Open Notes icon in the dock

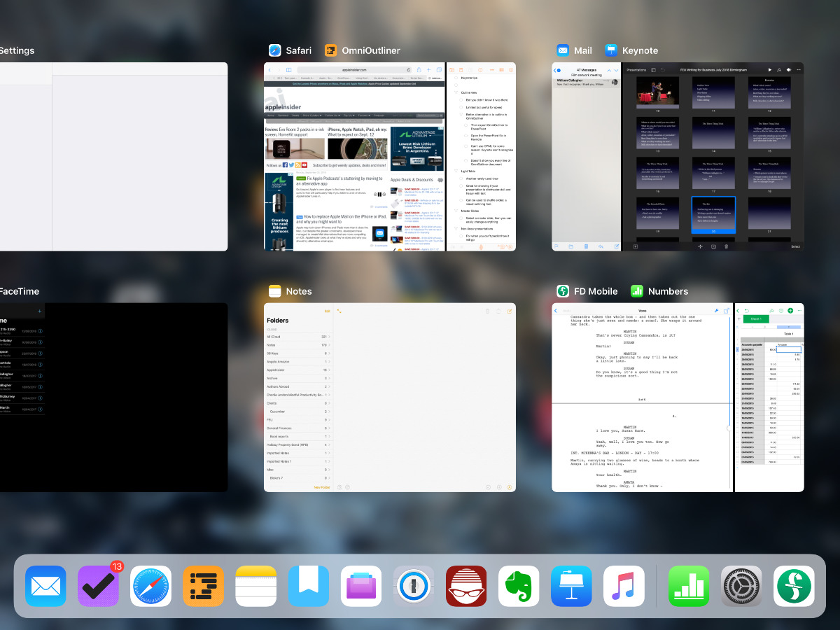[256, 586]
